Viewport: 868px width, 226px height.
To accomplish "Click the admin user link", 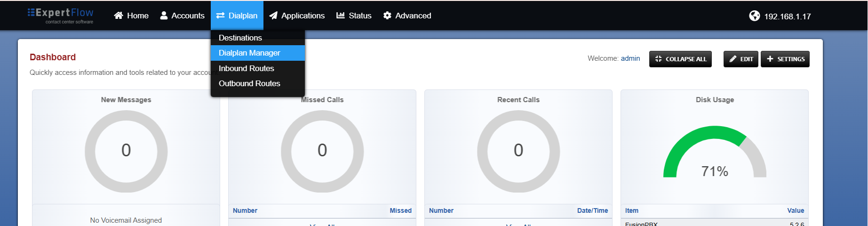I will [x=630, y=58].
